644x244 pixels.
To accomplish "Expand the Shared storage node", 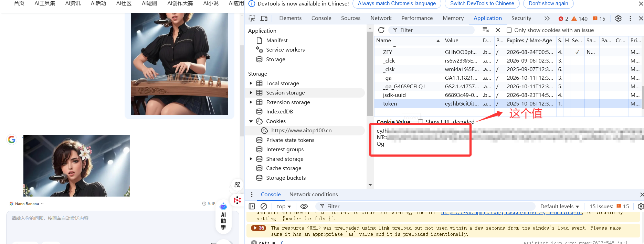I will pos(251,159).
